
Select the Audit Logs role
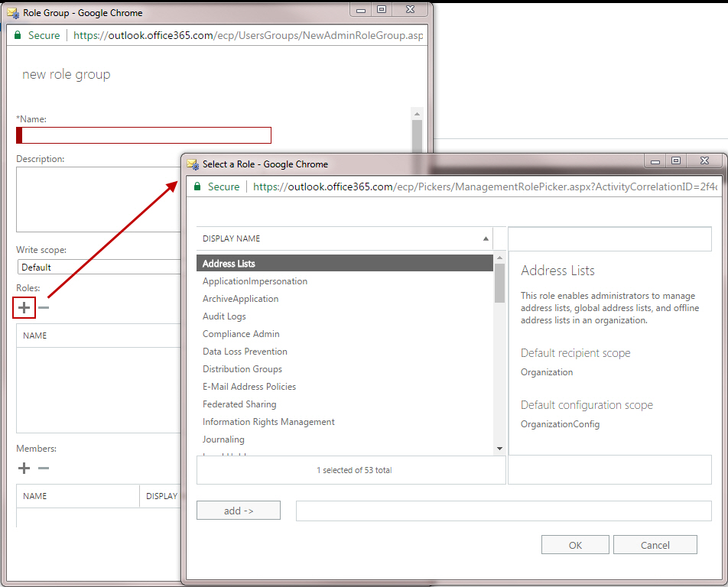(x=224, y=316)
